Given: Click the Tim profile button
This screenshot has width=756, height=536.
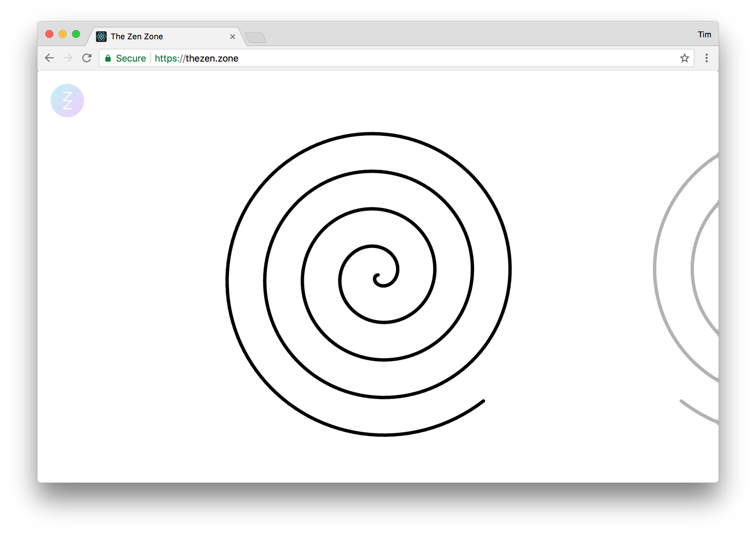Looking at the screenshot, I should [x=705, y=34].
